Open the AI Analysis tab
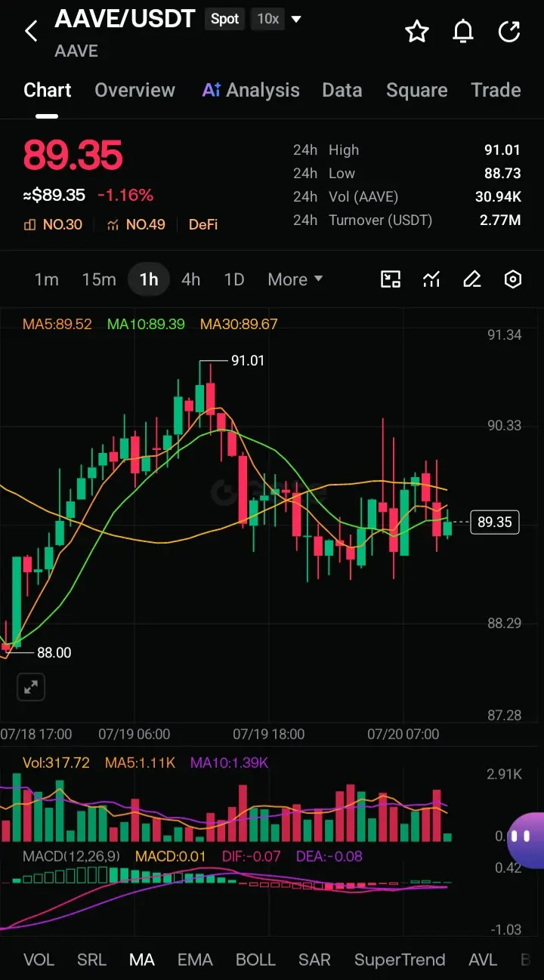 251,90
